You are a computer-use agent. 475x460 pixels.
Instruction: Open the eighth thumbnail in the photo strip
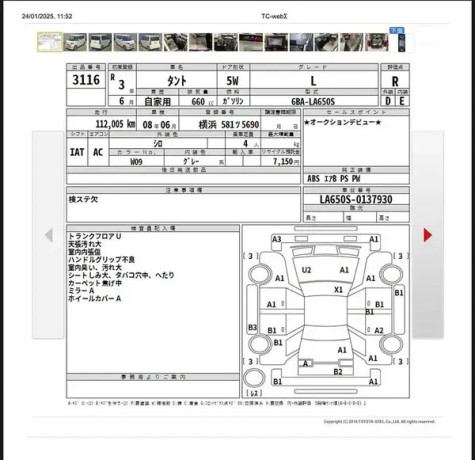226,42
